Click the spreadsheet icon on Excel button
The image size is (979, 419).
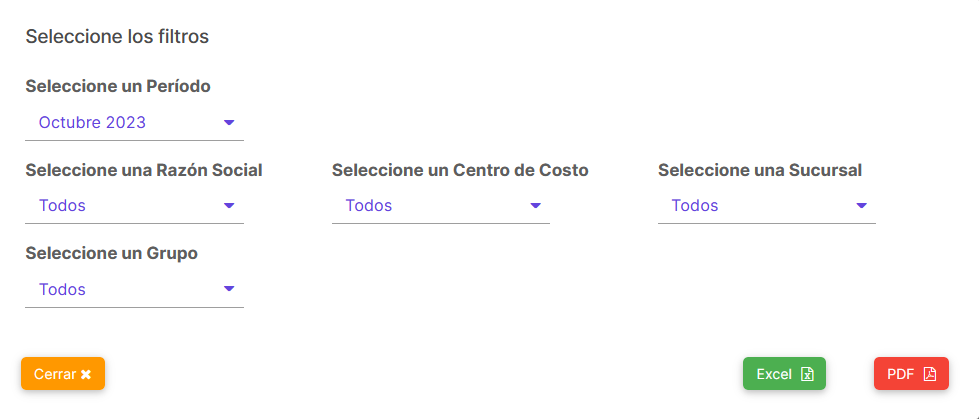[x=807, y=374]
